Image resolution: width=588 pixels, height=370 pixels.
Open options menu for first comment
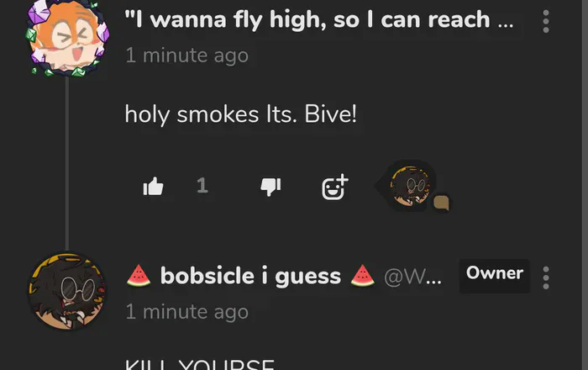point(546,21)
